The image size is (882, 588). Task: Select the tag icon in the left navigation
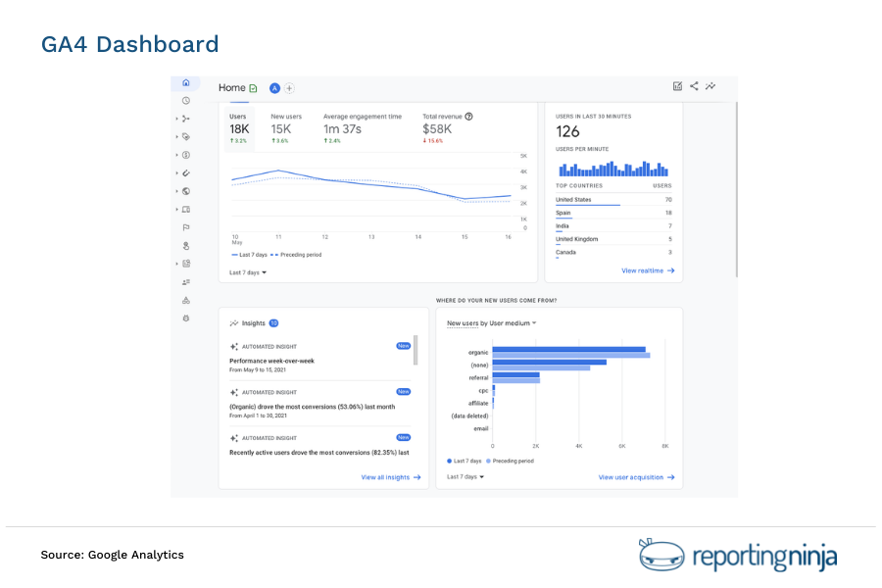click(185, 137)
